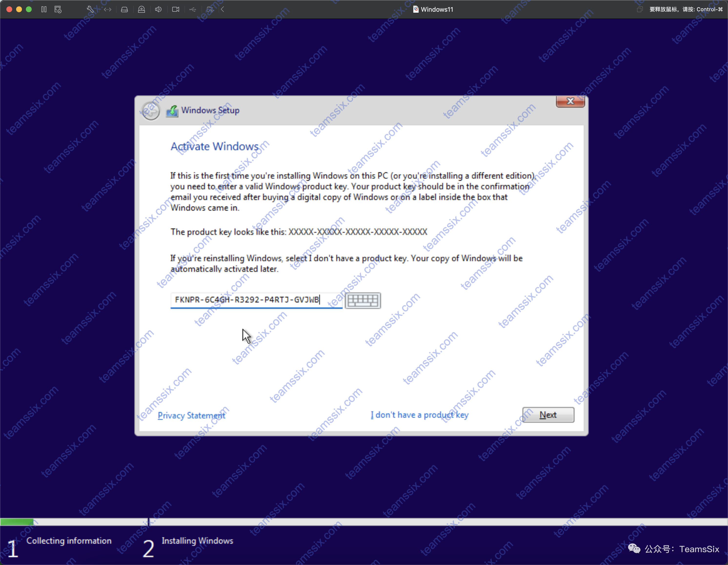Image resolution: width=728 pixels, height=565 pixels.
Task: Click the "Installing Windows" step label
Action: point(197,541)
